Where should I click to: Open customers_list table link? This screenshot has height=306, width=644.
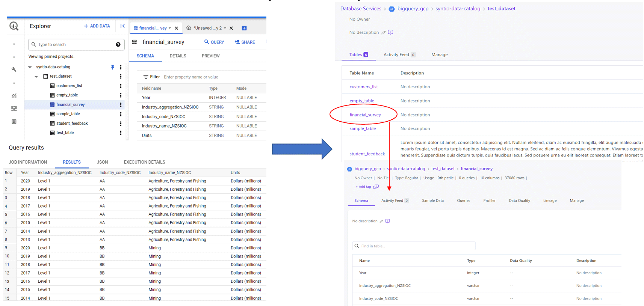[x=364, y=87]
